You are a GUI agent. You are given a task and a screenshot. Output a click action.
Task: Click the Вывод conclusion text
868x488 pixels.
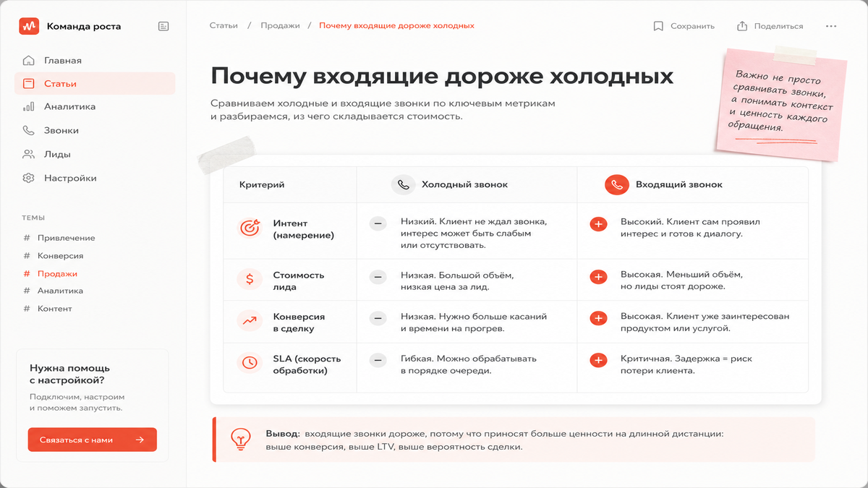point(494,440)
